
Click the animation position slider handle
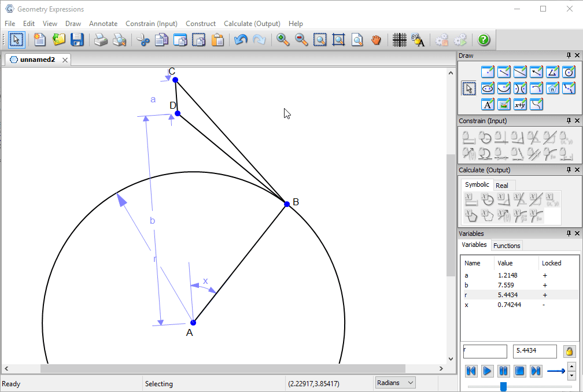[x=503, y=387]
